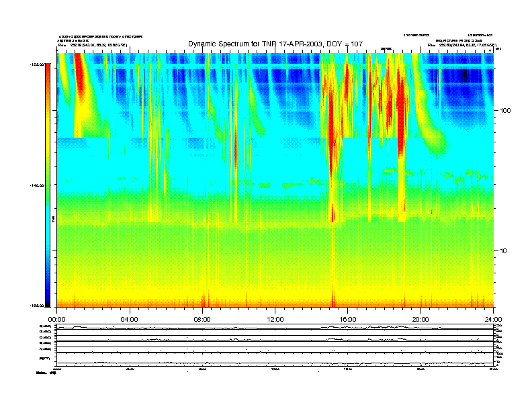Click the bottom trace in the lower panel
The height and width of the screenshot is (411, 532).
click(x=275, y=363)
